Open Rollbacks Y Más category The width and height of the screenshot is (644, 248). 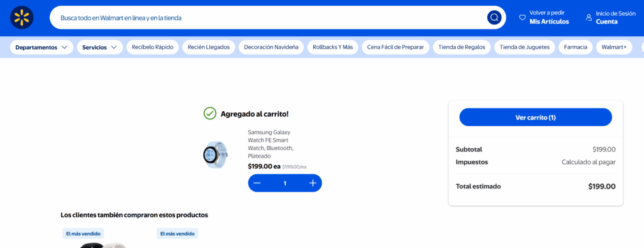coord(333,47)
